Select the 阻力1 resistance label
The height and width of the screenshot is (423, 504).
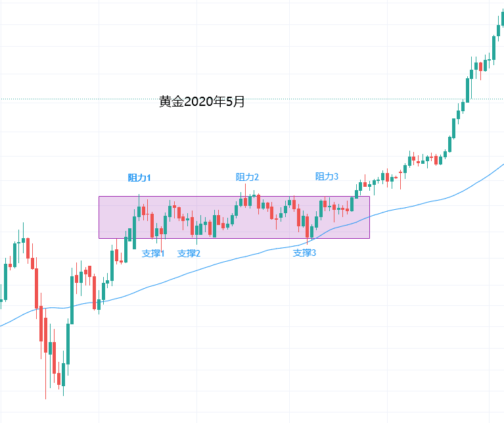tap(139, 178)
